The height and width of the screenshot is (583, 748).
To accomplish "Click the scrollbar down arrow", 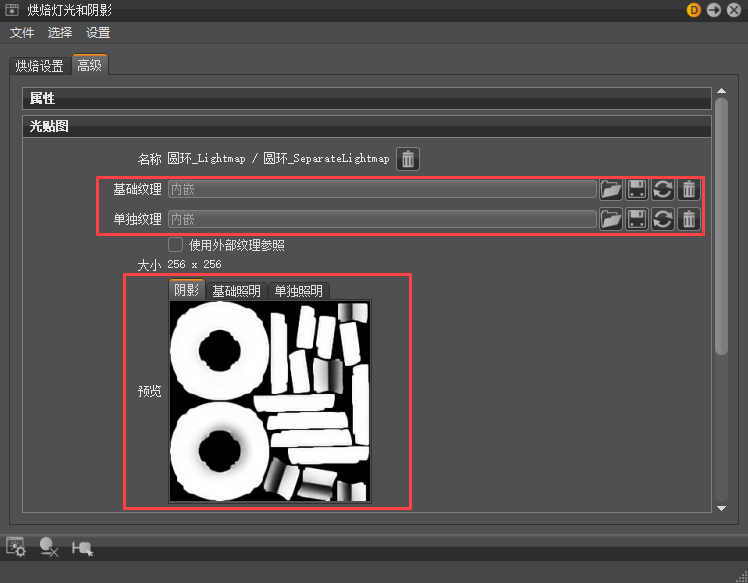I will [x=721, y=509].
